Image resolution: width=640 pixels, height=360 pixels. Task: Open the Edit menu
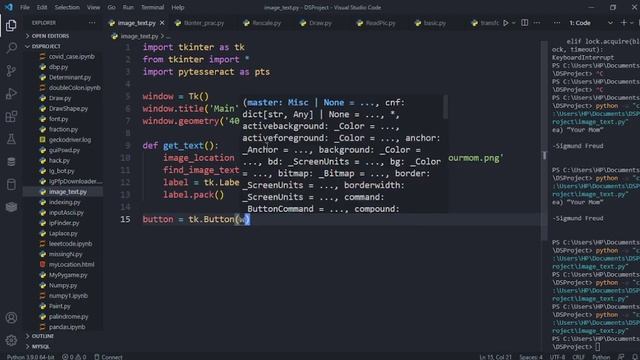tap(42, 7)
